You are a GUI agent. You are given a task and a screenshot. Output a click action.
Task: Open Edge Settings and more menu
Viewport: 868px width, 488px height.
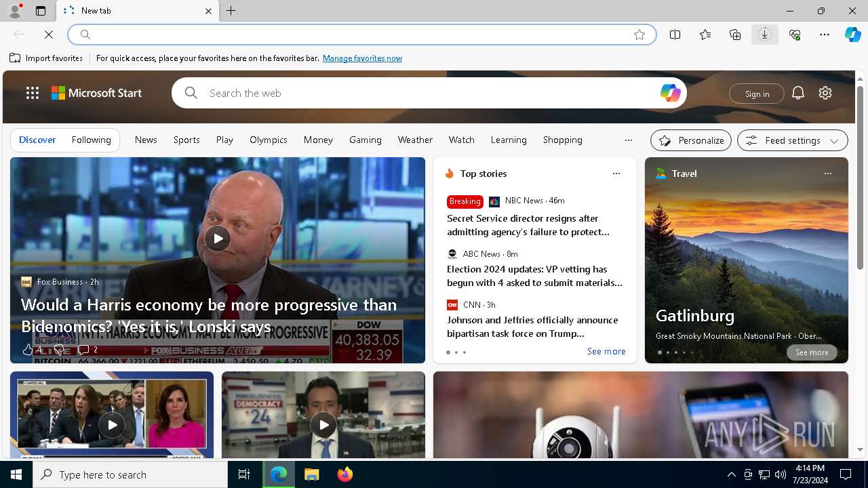[825, 35]
